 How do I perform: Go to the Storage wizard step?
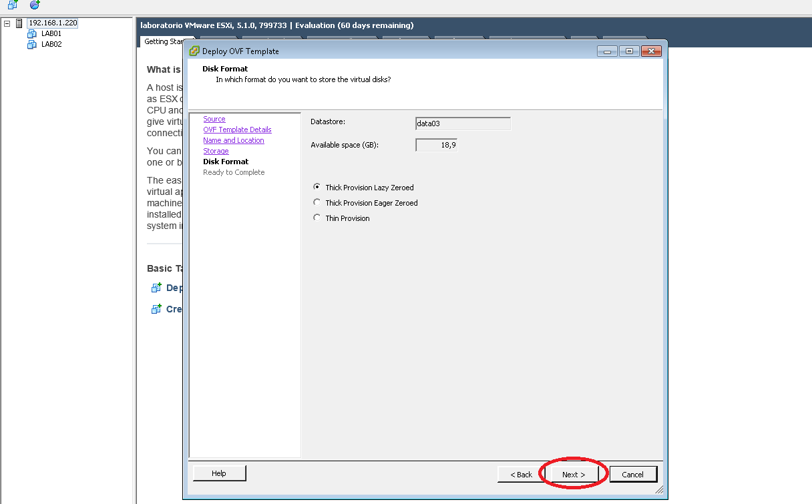(x=216, y=151)
